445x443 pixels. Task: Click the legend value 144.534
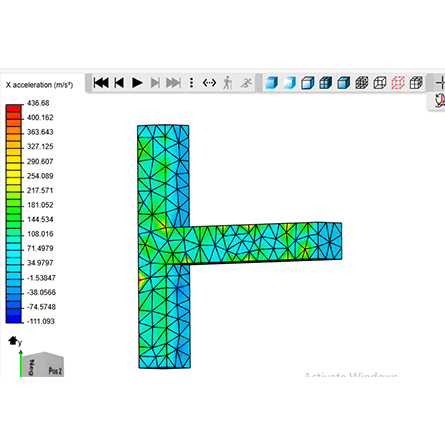pos(40,219)
